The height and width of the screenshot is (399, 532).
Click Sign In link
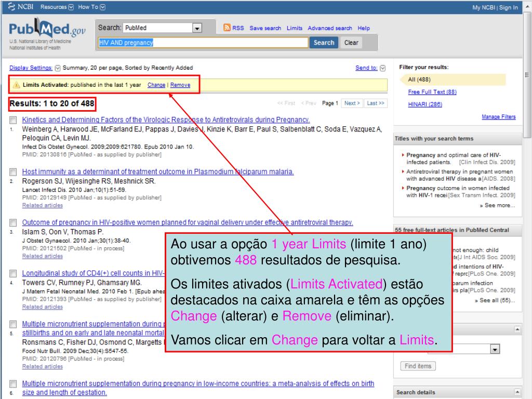[508, 7]
